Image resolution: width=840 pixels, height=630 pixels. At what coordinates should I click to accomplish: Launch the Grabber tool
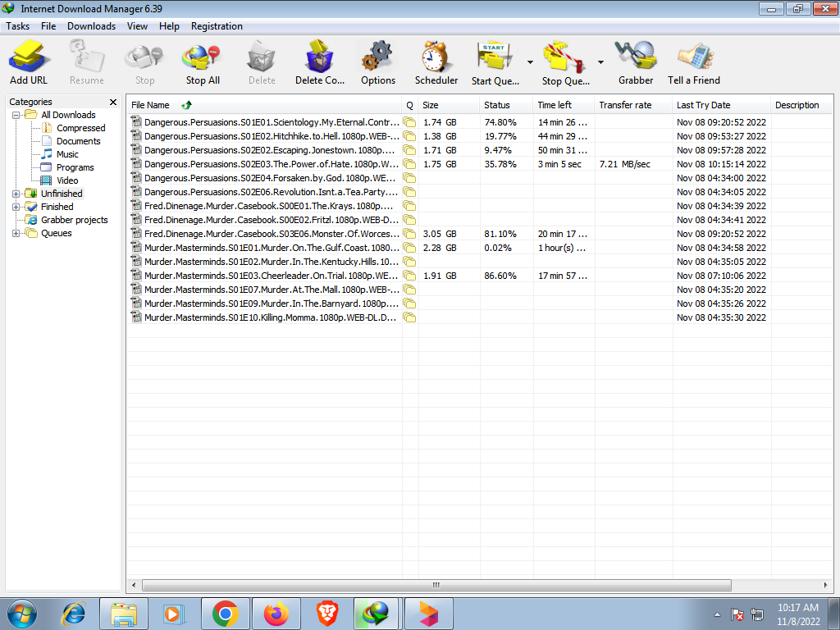(636, 57)
